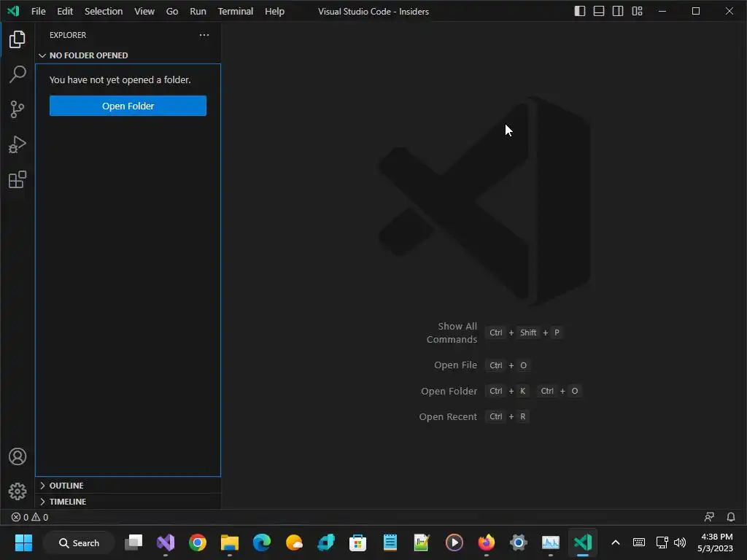Image resolution: width=747 pixels, height=560 pixels.
Task: Open Microsoft Store from taskbar
Action: [x=357, y=542]
